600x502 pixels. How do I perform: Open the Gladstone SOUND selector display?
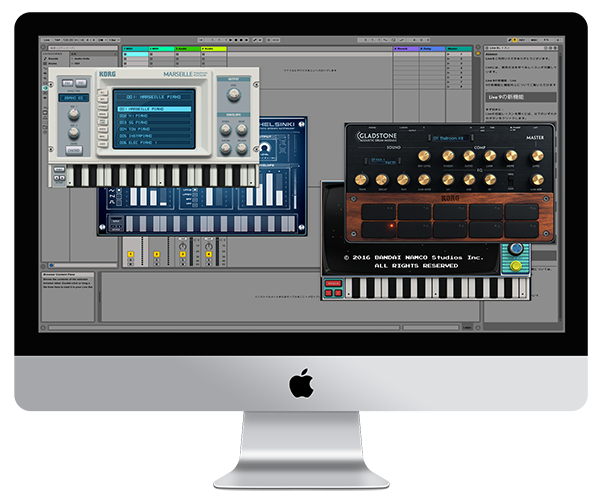tap(383, 161)
